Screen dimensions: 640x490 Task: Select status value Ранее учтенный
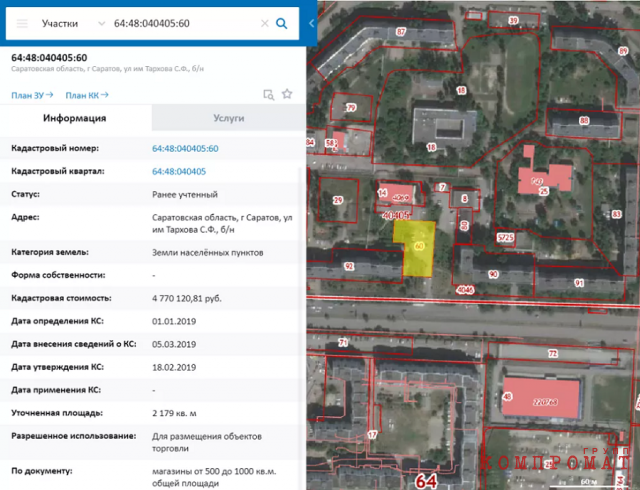click(x=185, y=194)
